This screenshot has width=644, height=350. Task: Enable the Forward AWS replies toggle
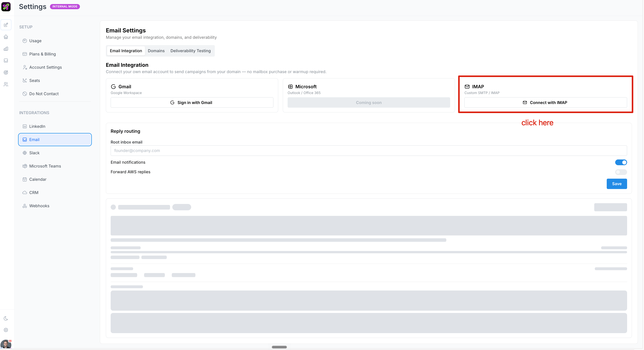coord(621,172)
